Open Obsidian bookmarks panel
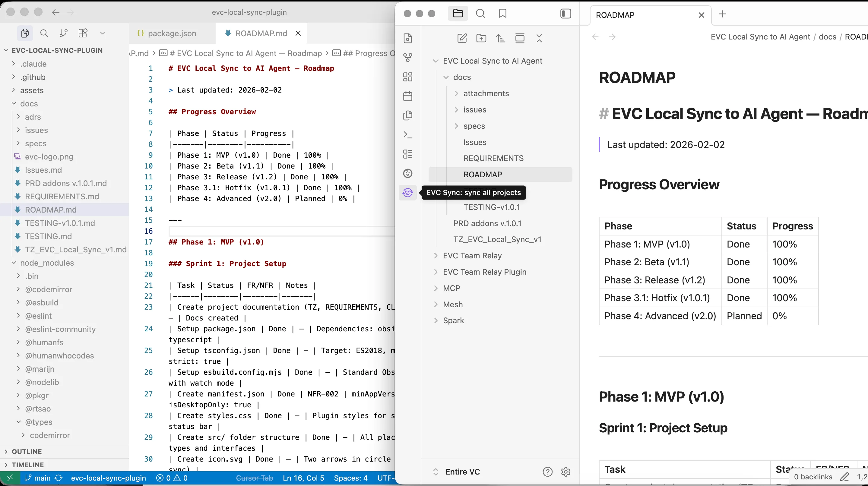Viewport: 868px width, 486px height. pyautogui.click(x=502, y=14)
